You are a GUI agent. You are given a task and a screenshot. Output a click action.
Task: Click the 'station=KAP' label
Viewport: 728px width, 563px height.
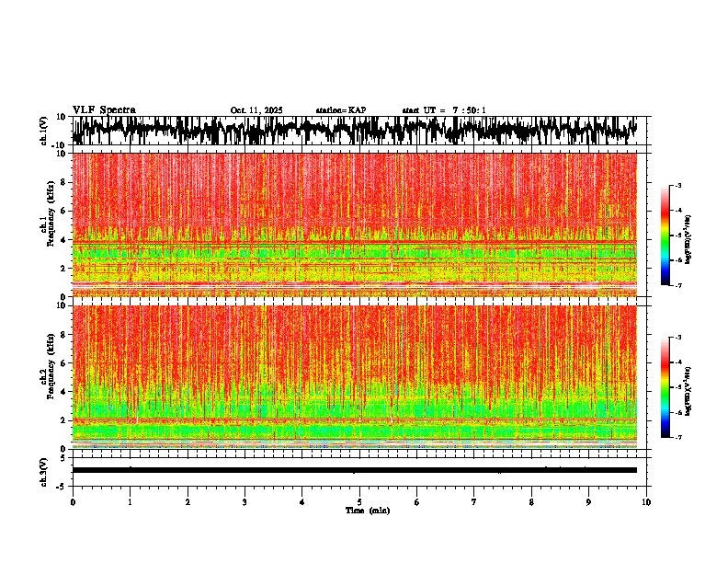click(x=341, y=110)
